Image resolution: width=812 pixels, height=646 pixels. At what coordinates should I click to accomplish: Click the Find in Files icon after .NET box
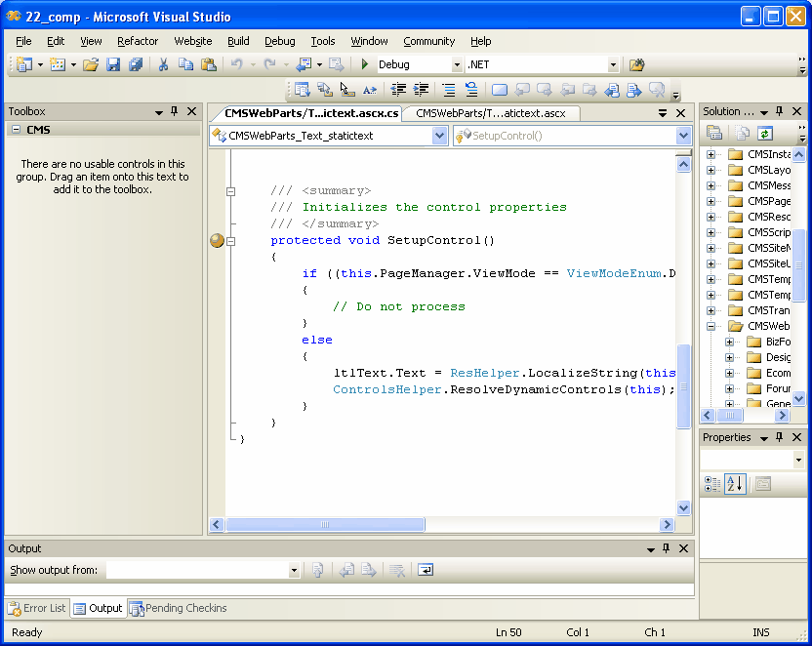(636, 64)
